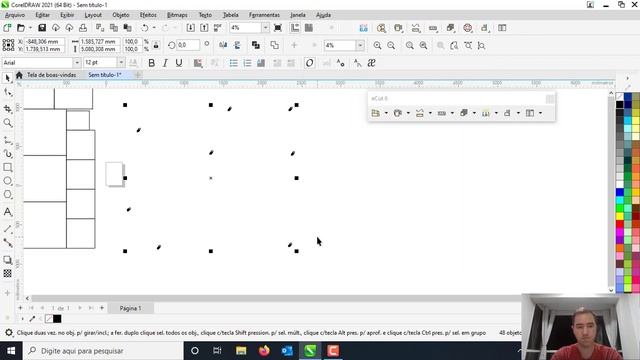This screenshot has width=640, height=360.
Task: Select the Página 1 page tab
Action: [x=131, y=308]
